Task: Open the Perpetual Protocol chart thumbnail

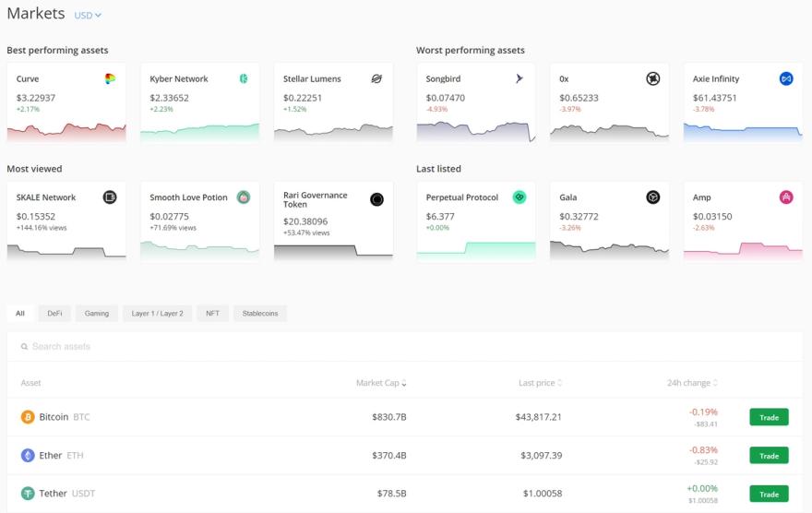Action: (476, 250)
